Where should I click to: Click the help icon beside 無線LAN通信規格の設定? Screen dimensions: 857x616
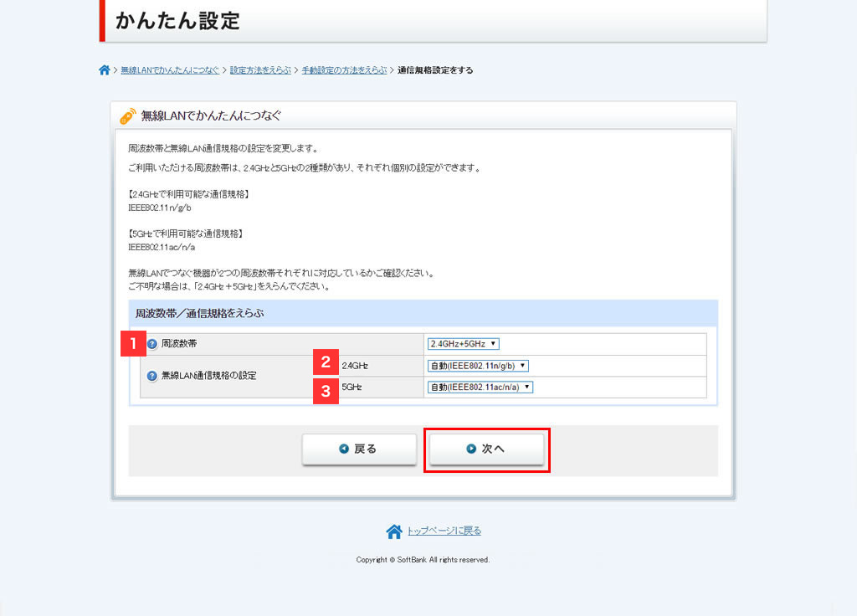coord(152,377)
